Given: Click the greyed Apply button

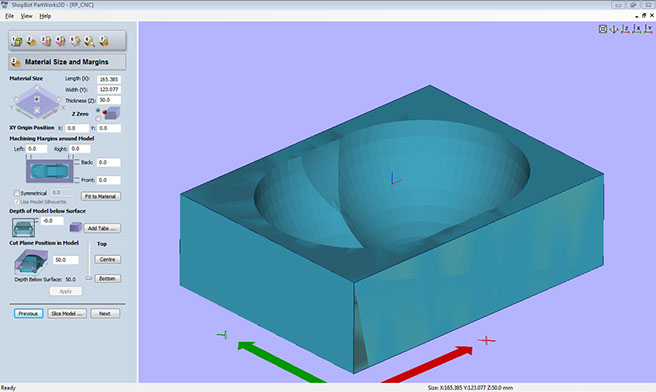Looking at the screenshot, I should [x=66, y=291].
